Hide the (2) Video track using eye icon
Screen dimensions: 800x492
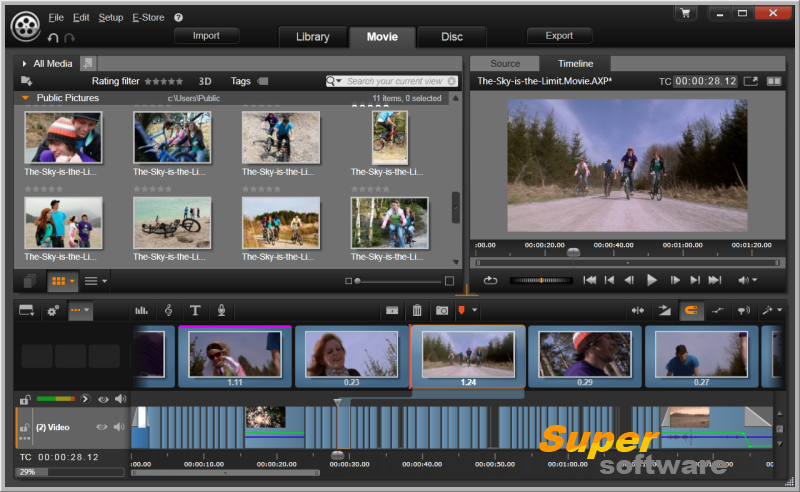(x=101, y=427)
